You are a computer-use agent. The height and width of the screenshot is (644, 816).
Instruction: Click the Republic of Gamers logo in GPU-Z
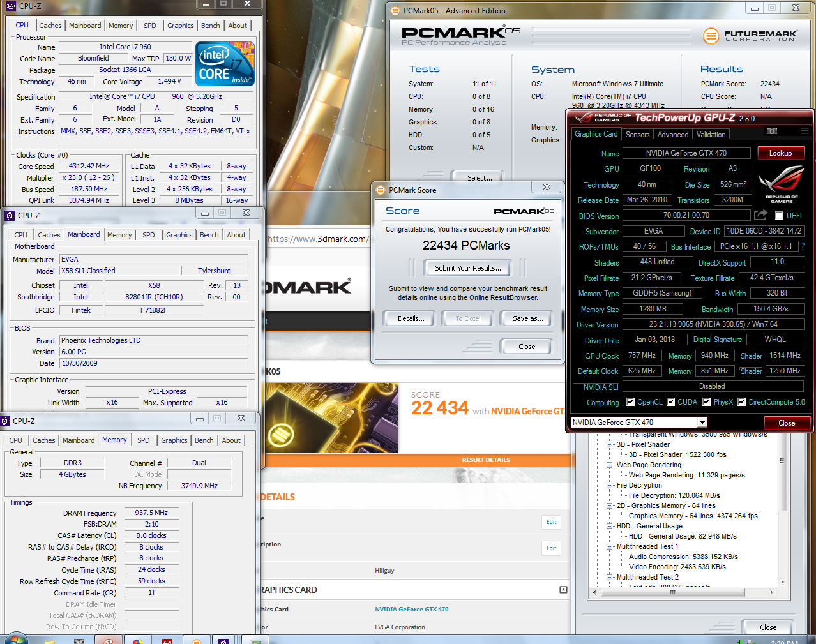pyautogui.click(x=782, y=184)
